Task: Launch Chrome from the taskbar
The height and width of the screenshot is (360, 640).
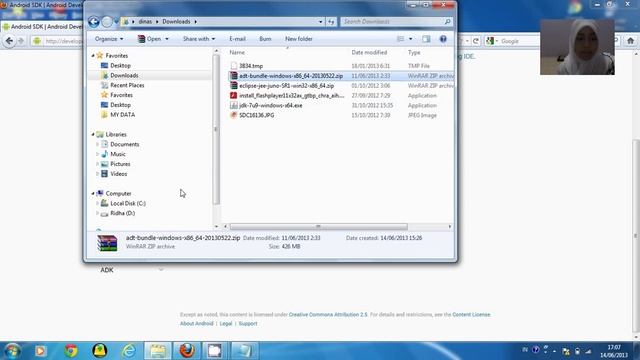Action: (x=71, y=351)
